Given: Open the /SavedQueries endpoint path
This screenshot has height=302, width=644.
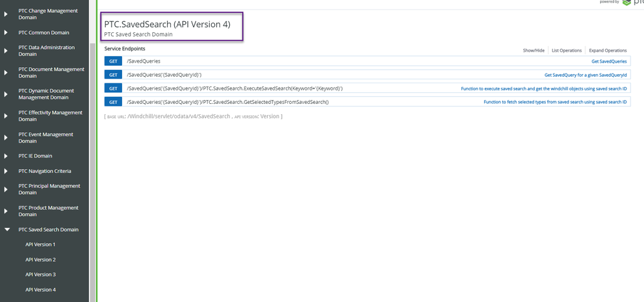Looking at the screenshot, I should point(143,61).
